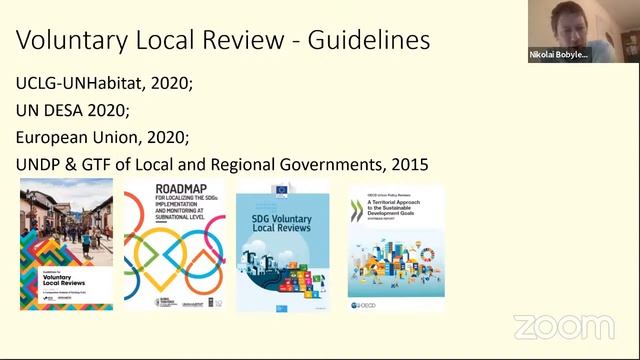Select the UNDP & GTF of Local and Regional Governments line
Viewport: 640px width, 360px height.
(x=222, y=164)
